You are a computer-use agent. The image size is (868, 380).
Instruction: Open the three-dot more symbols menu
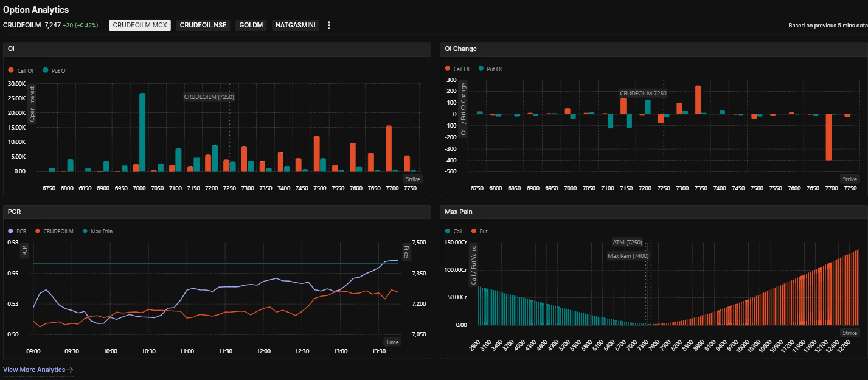click(329, 26)
